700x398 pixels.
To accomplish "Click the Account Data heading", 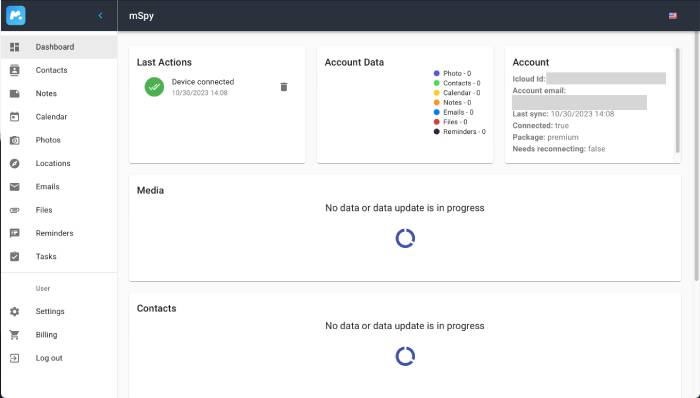I will point(354,62).
